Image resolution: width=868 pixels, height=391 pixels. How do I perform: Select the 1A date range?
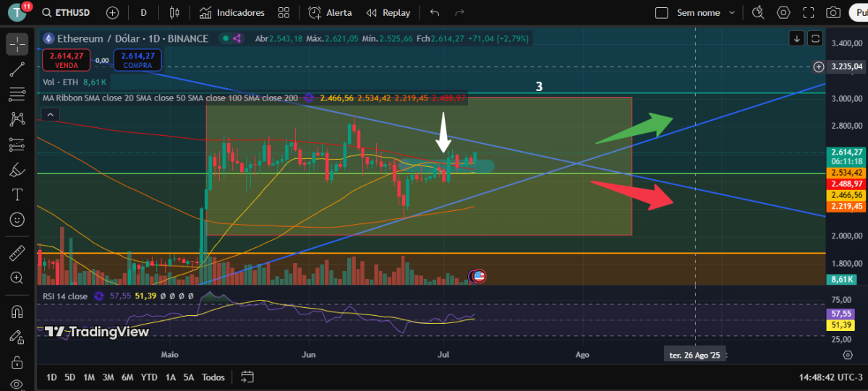(171, 377)
